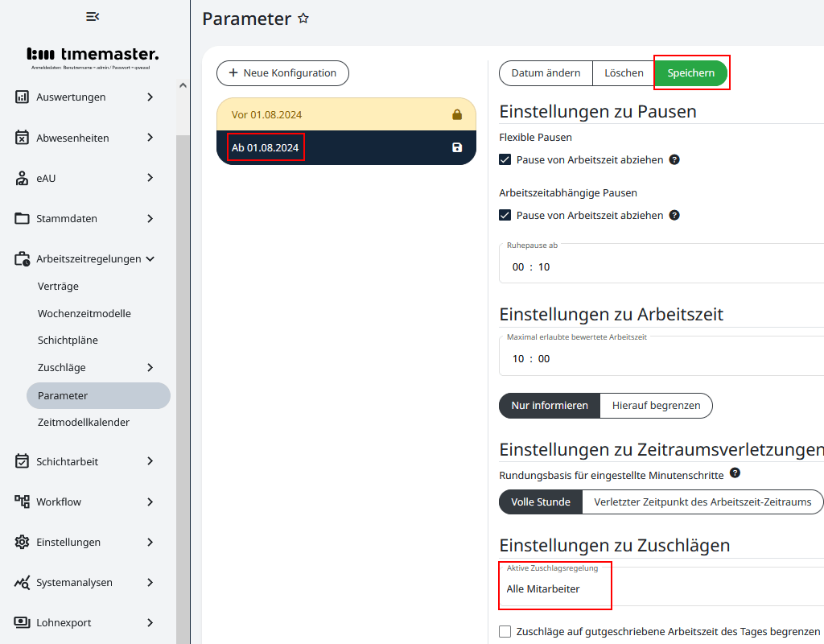Disable Pause abziehen for Arbeitszeitabhängige Pausen
Screen dimensions: 824x644
click(505, 215)
